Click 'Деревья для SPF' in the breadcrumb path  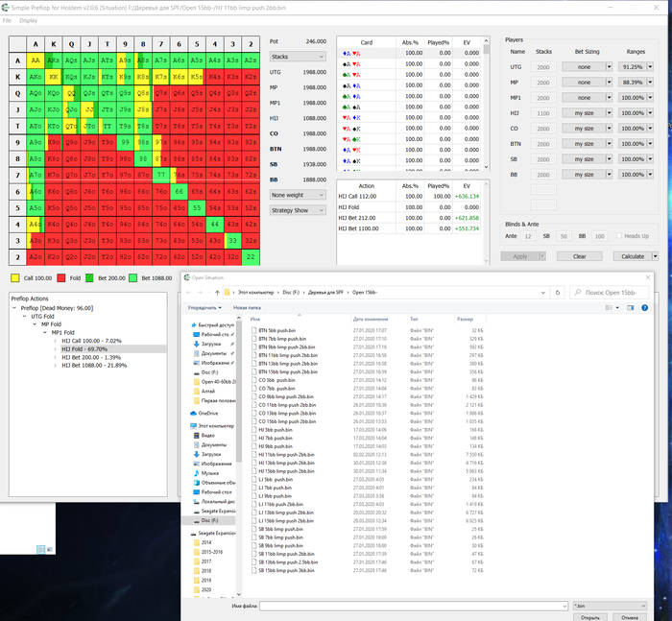pyautogui.click(x=325, y=293)
